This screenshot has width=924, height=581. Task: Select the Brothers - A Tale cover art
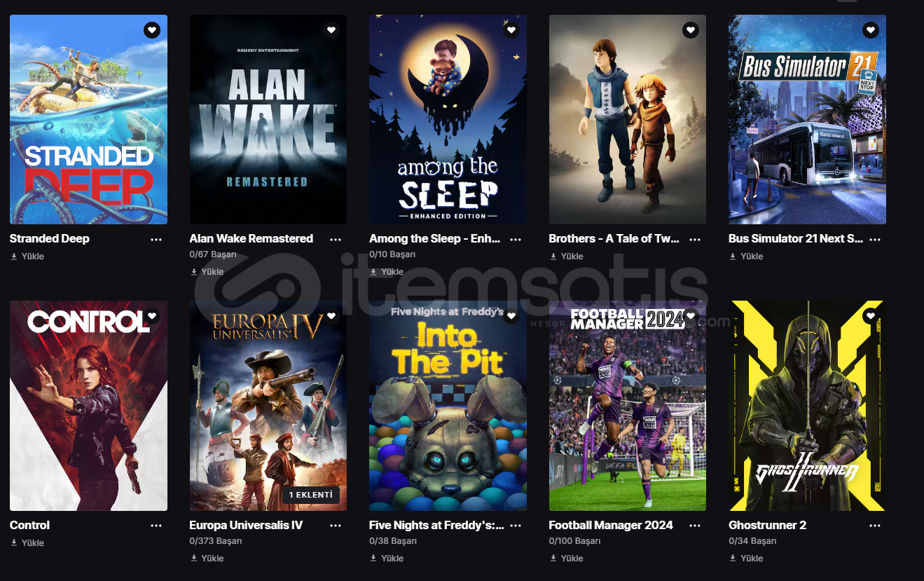tap(628, 119)
